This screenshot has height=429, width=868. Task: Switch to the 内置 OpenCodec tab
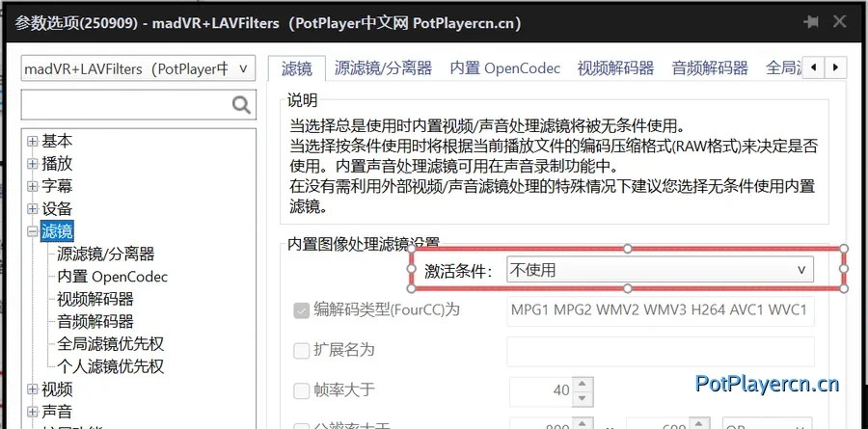point(504,68)
